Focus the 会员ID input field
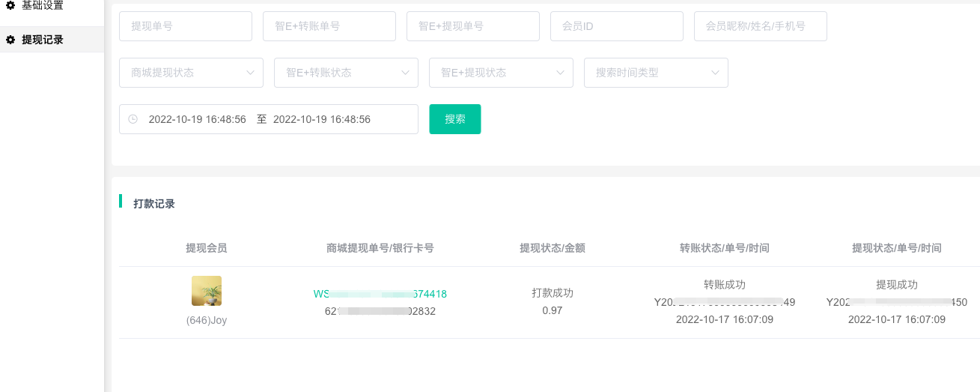Viewport: 980px width, 392px height. coord(617,26)
